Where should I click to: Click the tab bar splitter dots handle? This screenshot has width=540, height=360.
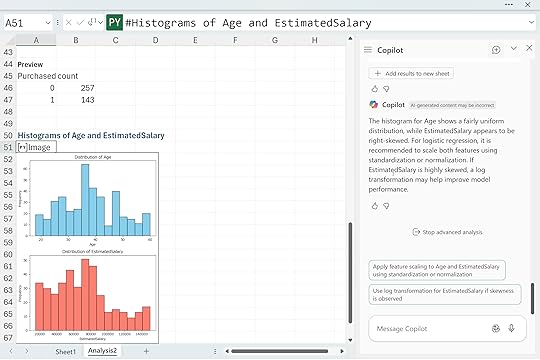215,351
